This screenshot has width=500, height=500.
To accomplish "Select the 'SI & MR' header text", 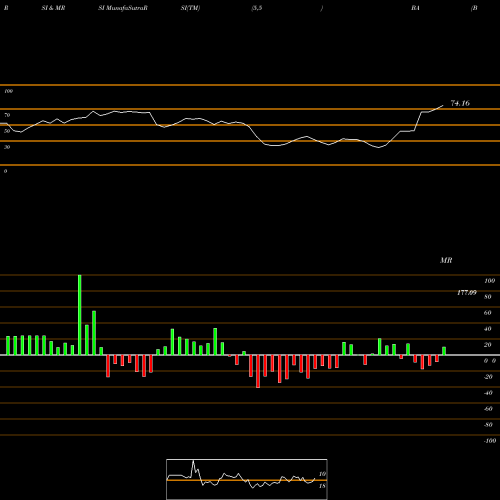I will click(53, 8).
